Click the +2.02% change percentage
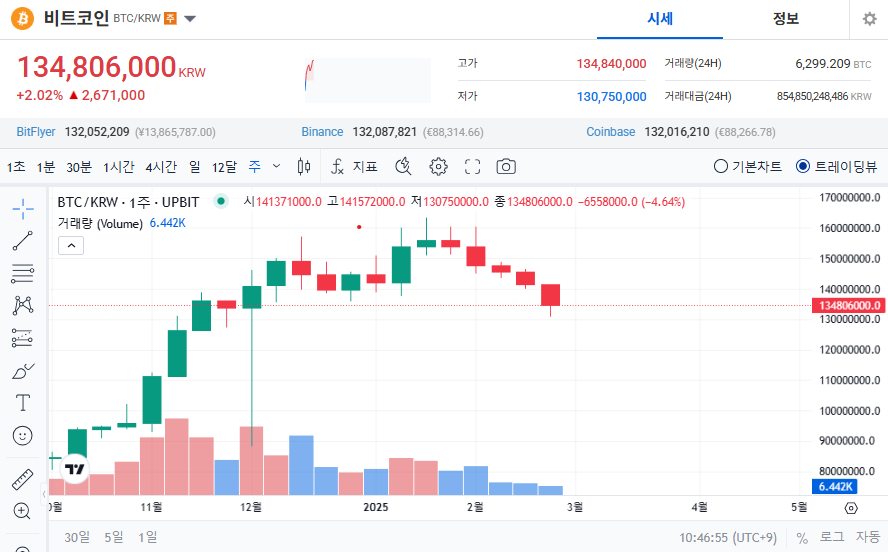This screenshot has width=888, height=552. point(40,95)
